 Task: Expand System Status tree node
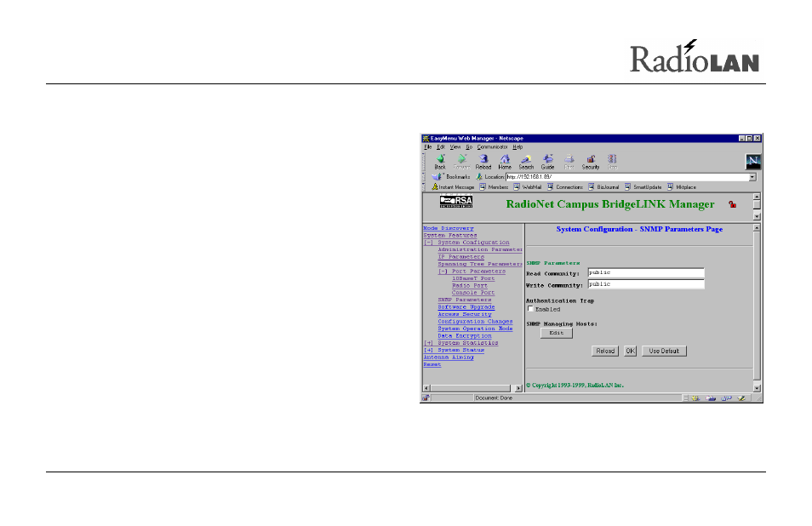[428, 350]
